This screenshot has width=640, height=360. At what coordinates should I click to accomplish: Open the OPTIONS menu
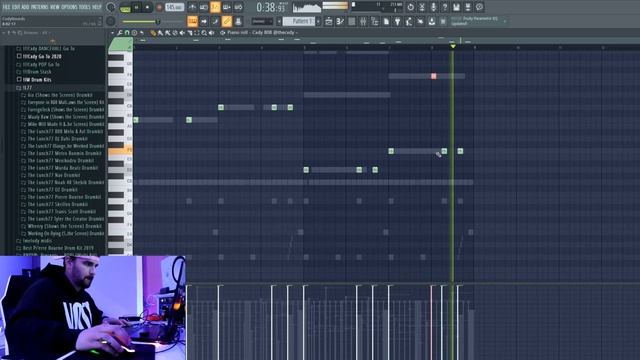click(x=69, y=7)
